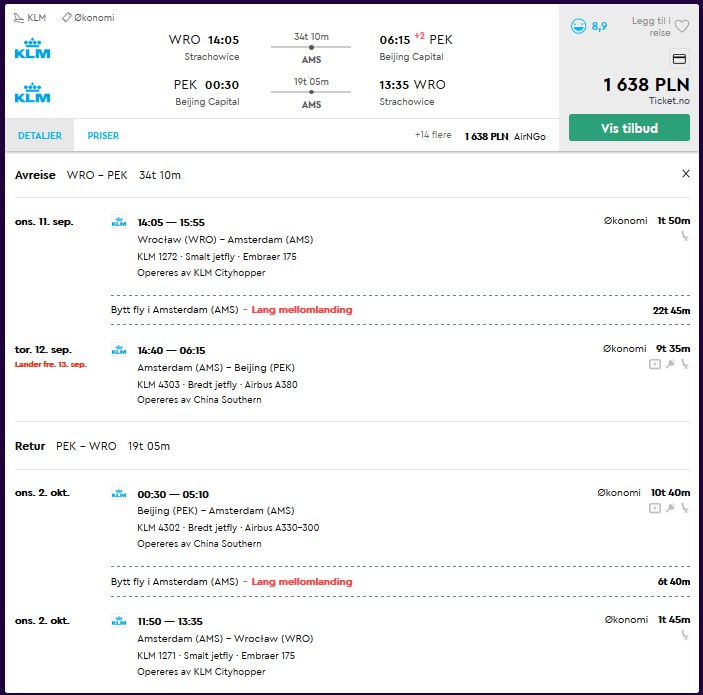Click KLM 1271 Embraer 175 line

216,656
